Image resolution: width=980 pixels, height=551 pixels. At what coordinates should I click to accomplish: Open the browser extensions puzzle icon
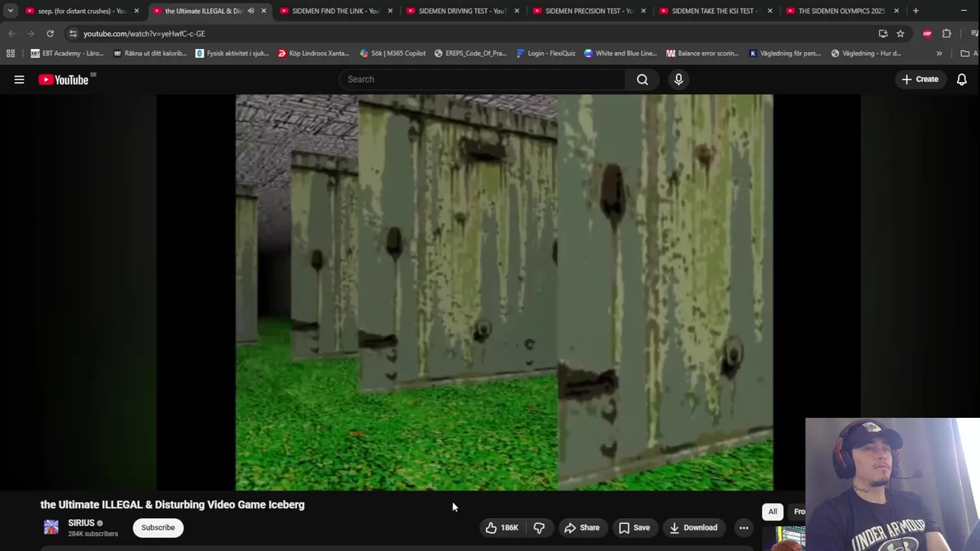946,34
